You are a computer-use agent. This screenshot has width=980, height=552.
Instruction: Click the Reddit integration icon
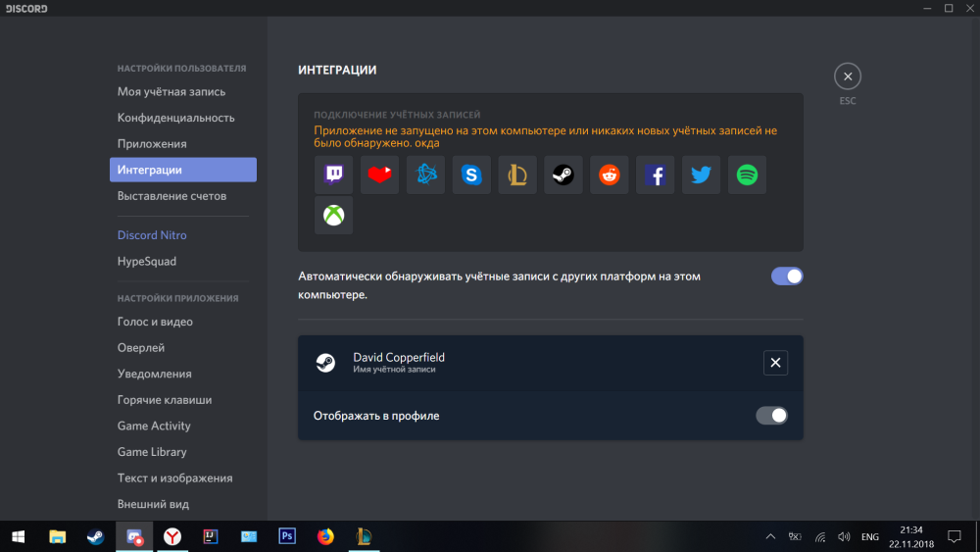click(610, 176)
